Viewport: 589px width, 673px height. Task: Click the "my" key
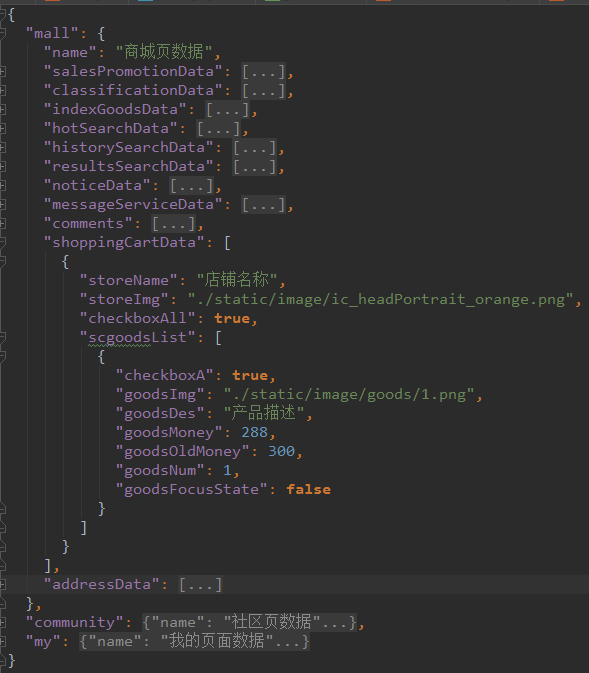(x=43, y=642)
